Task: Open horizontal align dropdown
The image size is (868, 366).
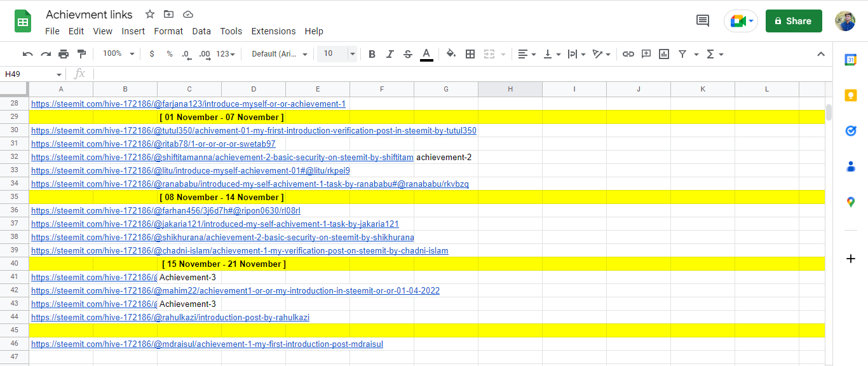Action: tap(527, 54)
